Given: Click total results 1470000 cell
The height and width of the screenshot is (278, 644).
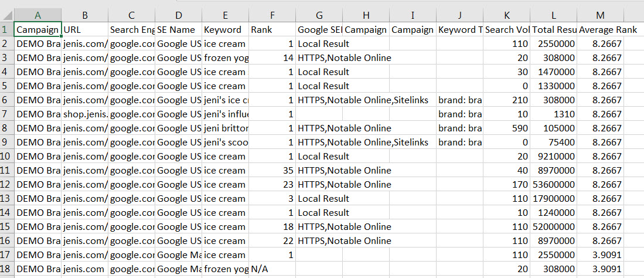Looking at the screenshot, I should pyautogui.click(x=553, y=72).
